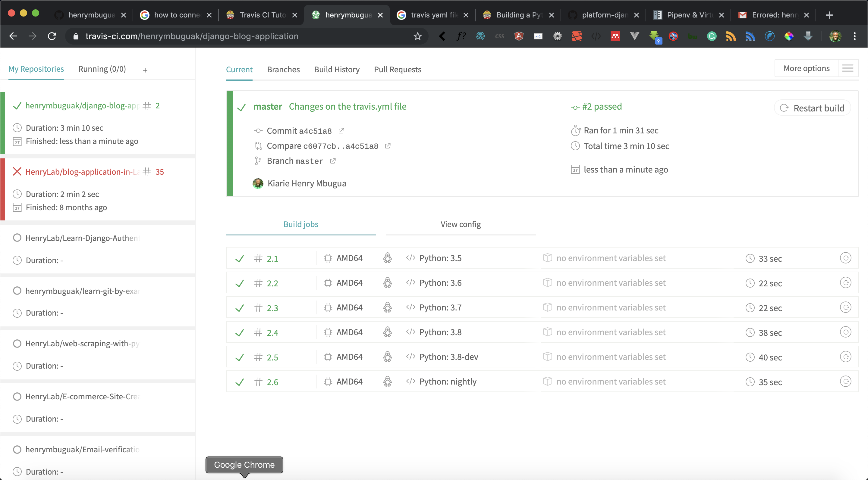Close the travis yaml file browser tab
The width and height of the screenshot is (868, 480).
pyautogui.click(x=466, y=15)
